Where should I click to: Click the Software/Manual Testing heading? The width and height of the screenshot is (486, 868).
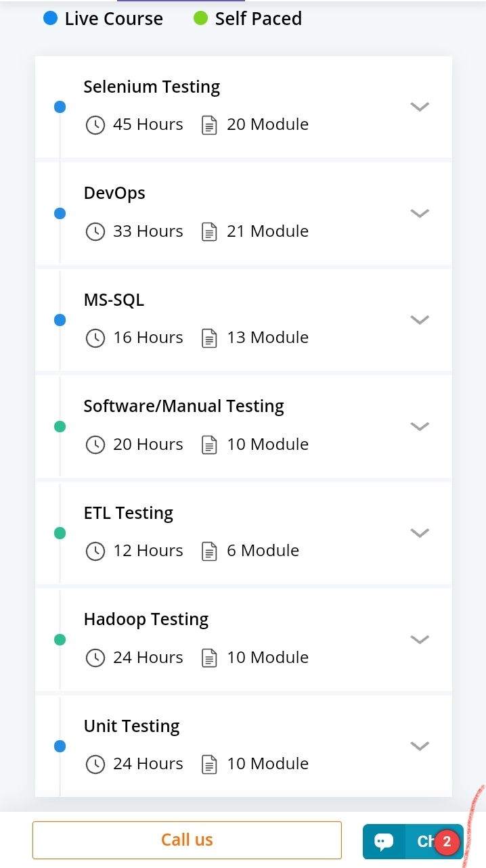(x=183, y=406)
